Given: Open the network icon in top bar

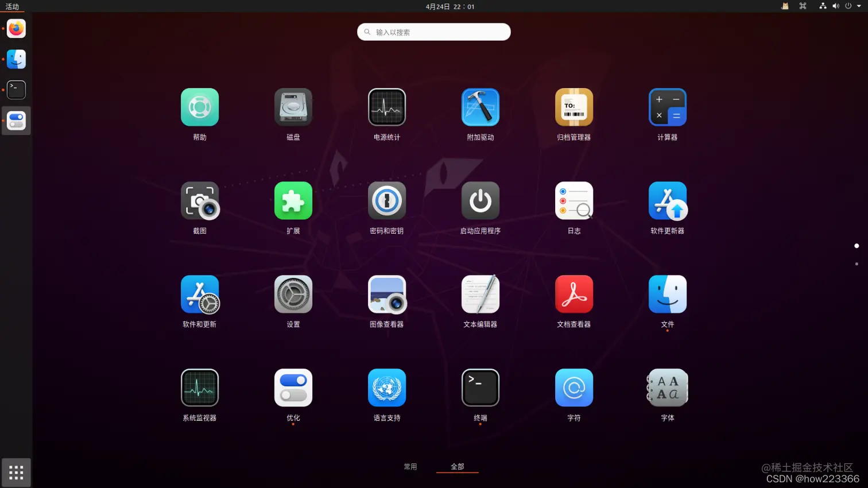Looking at the screenshot, I should click(823, 6).
